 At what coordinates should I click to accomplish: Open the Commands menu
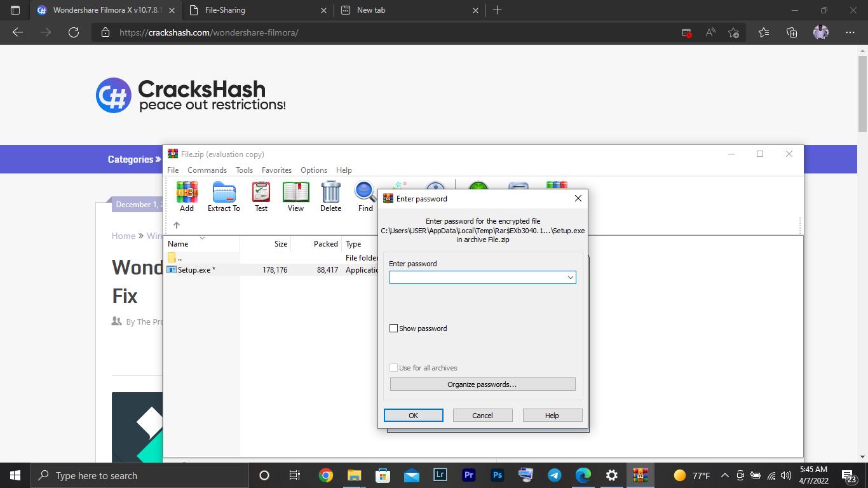(207, 170)
